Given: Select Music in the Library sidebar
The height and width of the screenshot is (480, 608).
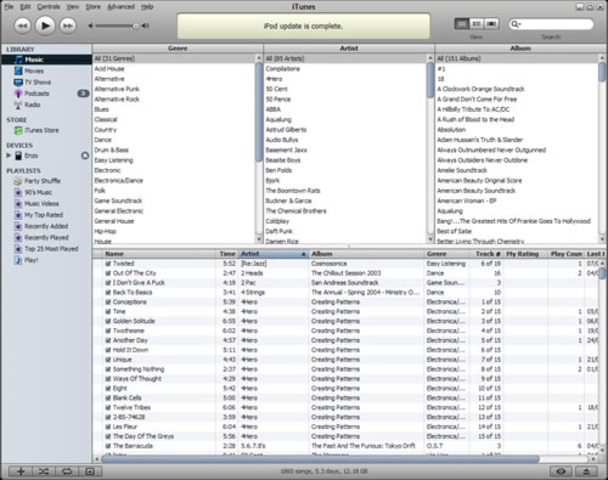Looking at the screenshot, I should [47, 59].
